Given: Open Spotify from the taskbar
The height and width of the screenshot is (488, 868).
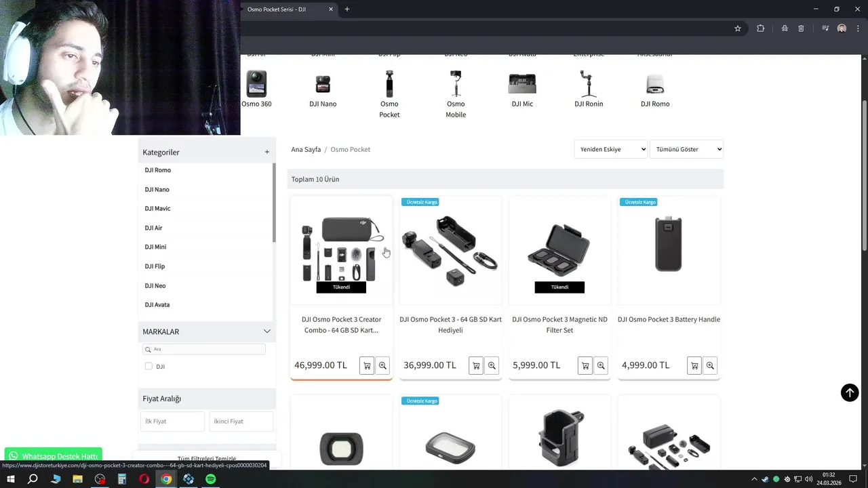Looking at the screenshot, I should click(x=210, y=479).
